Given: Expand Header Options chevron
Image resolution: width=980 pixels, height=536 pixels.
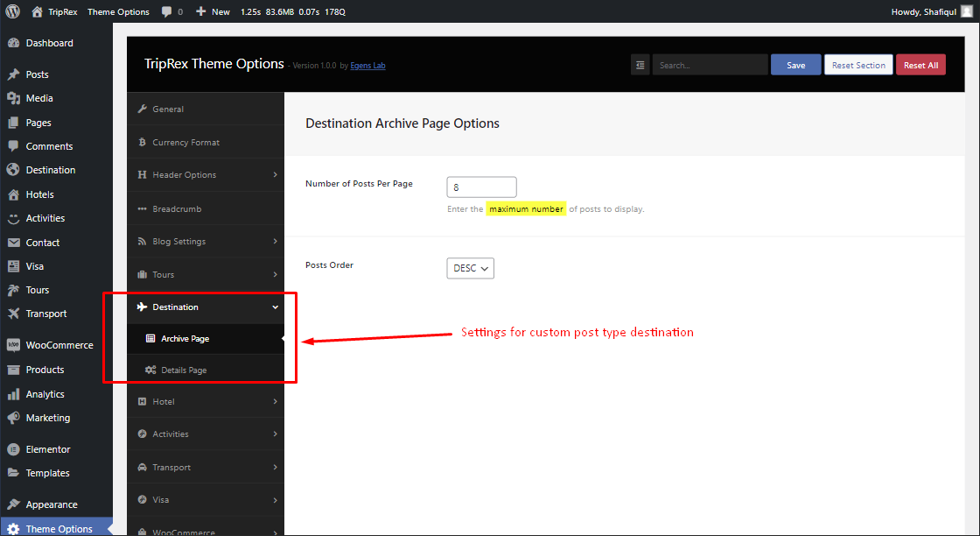Looking at the screenshot, I should (x=275, y=174).
